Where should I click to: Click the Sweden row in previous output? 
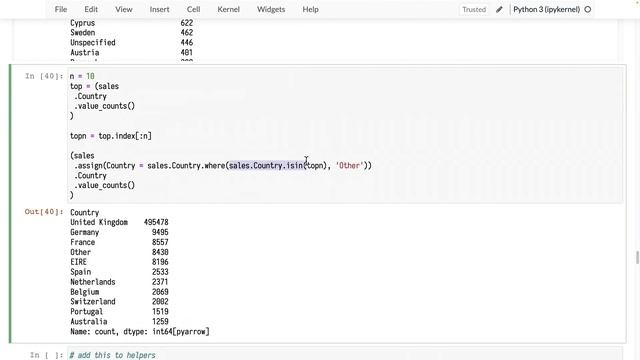(x=131, y=33)
